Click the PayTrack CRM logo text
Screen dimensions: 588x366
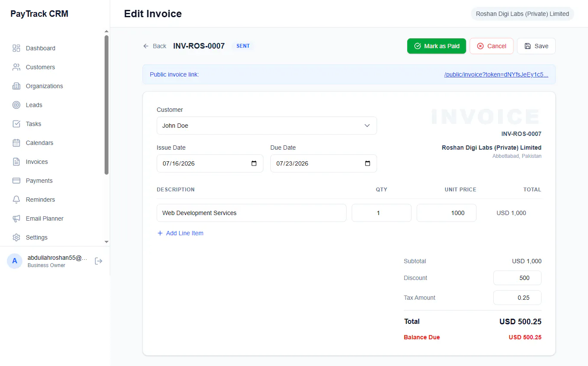pos(39,14)
